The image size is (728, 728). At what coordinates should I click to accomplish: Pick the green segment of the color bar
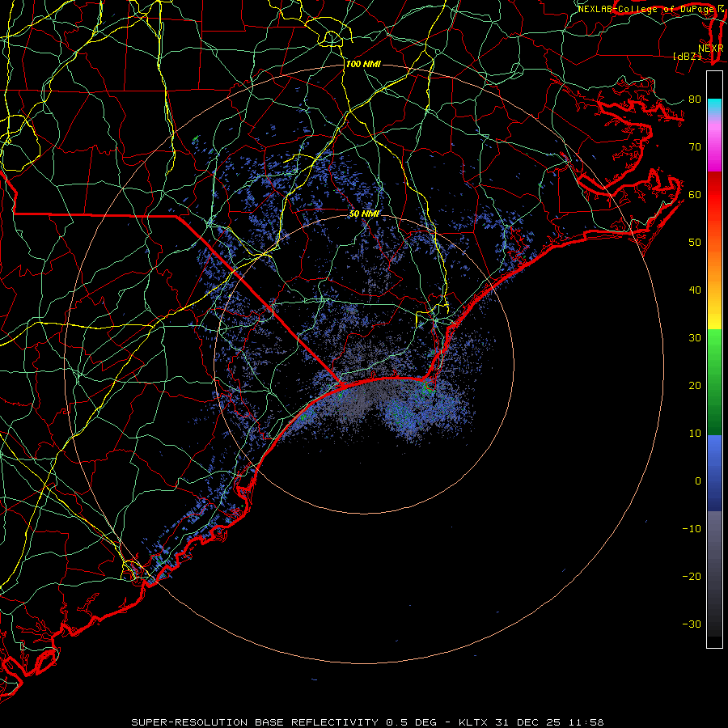(x=714, y=382)
